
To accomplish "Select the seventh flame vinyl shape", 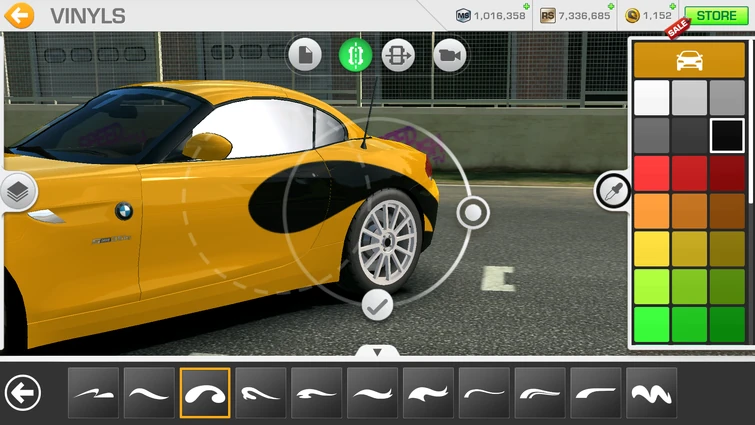I will 429,393.
